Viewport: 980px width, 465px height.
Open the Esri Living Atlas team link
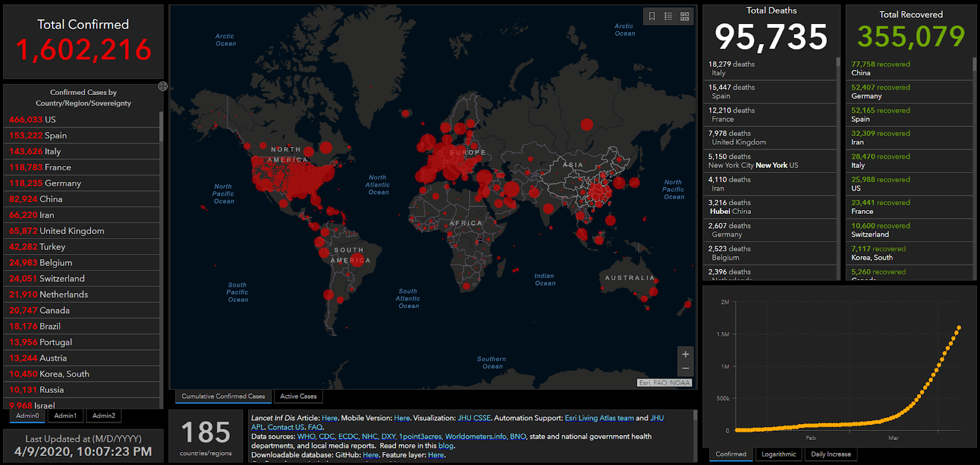(x=599, y=418)
